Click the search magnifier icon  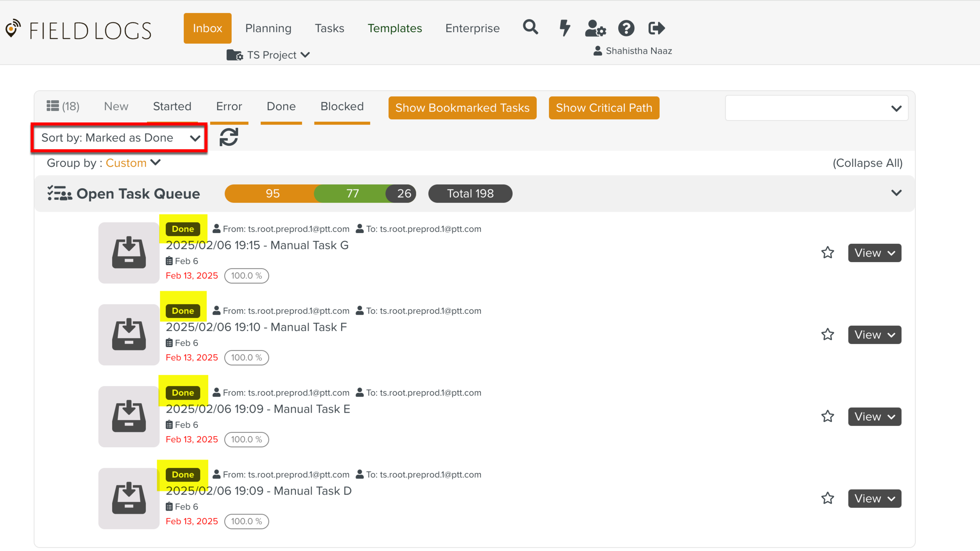tap(530, 28)
